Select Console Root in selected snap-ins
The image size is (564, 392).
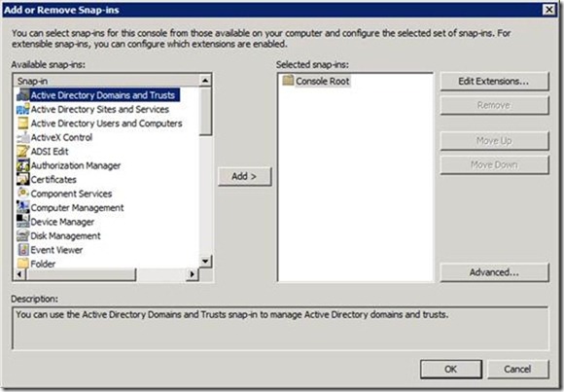(x=322, y=81)
